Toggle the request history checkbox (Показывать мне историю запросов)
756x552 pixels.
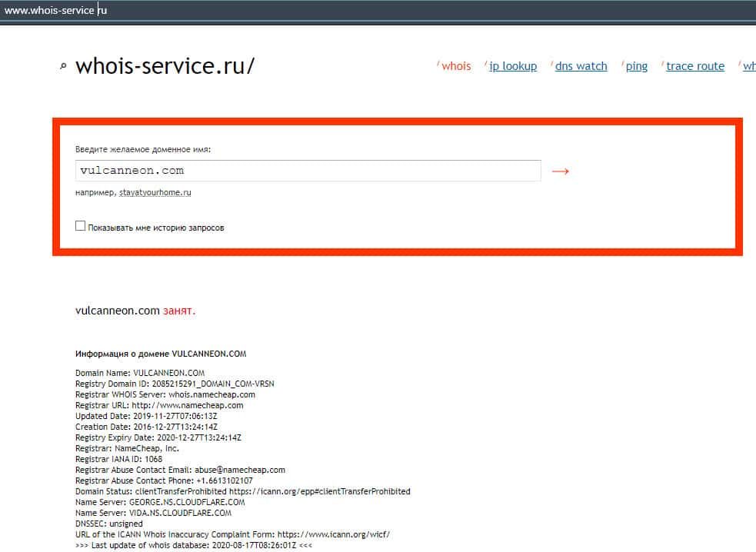(x=81, y=225)
